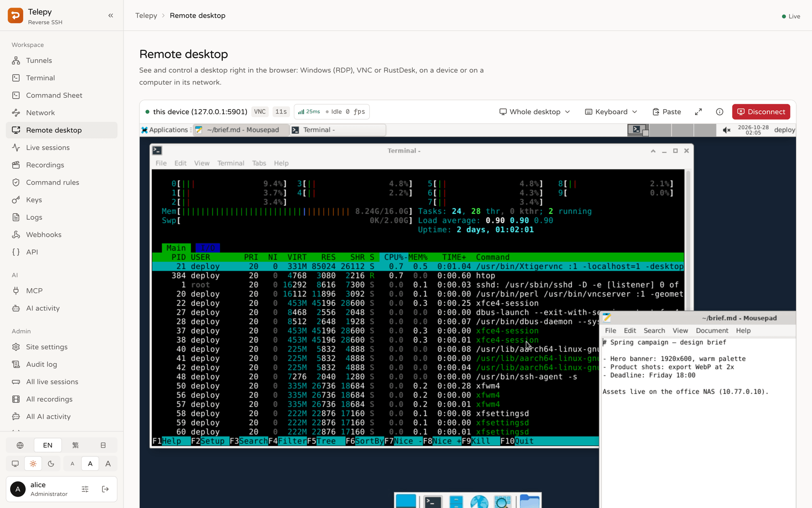Go to the Command Sheet page
The height and width of the screenshot is (508, 812).
point(62,95)
